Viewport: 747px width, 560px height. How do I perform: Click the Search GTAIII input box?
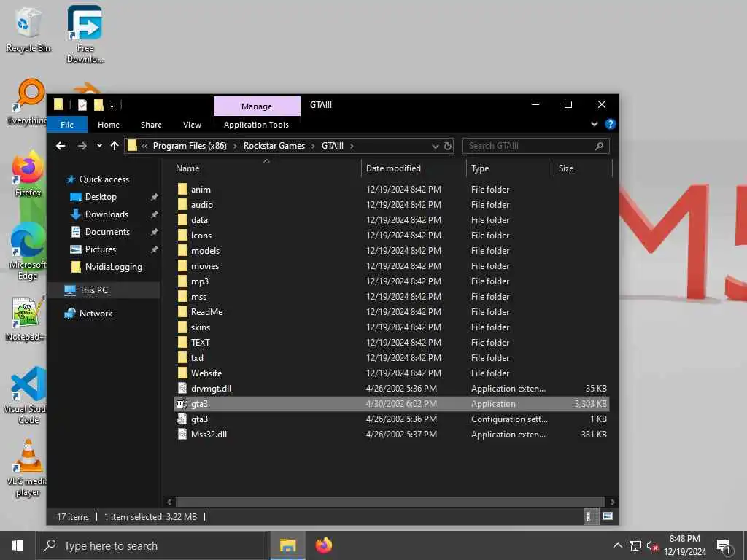pos(535,146)
